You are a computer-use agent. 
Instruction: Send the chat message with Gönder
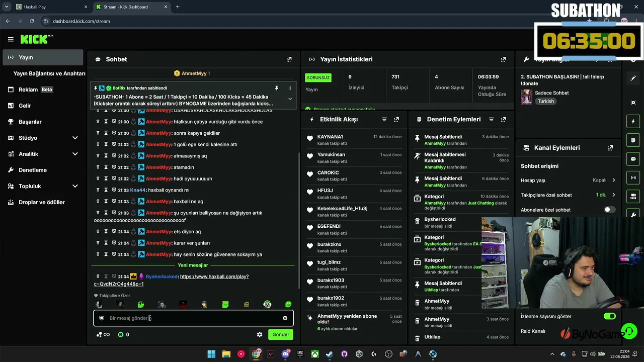281,334
